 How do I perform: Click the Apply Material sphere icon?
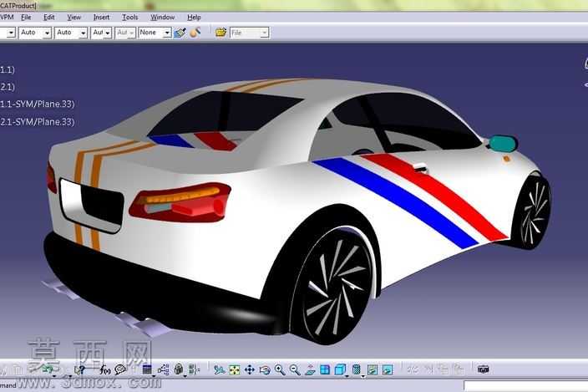coord(195,33)
